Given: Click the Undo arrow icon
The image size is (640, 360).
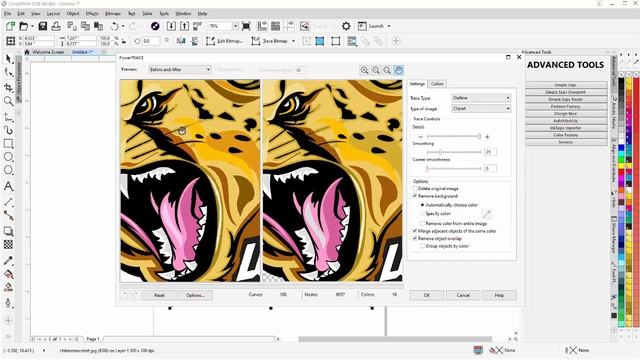Looking at the screenshot, I should (x=114, y=26).
